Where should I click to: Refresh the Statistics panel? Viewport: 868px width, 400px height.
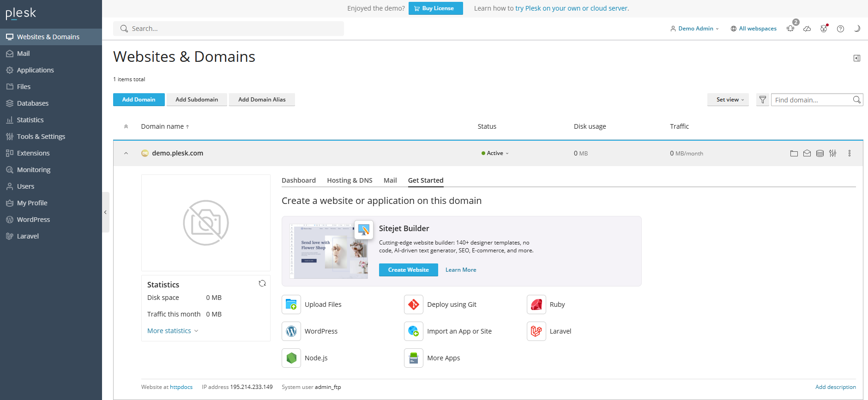click(x=262, y=283)
